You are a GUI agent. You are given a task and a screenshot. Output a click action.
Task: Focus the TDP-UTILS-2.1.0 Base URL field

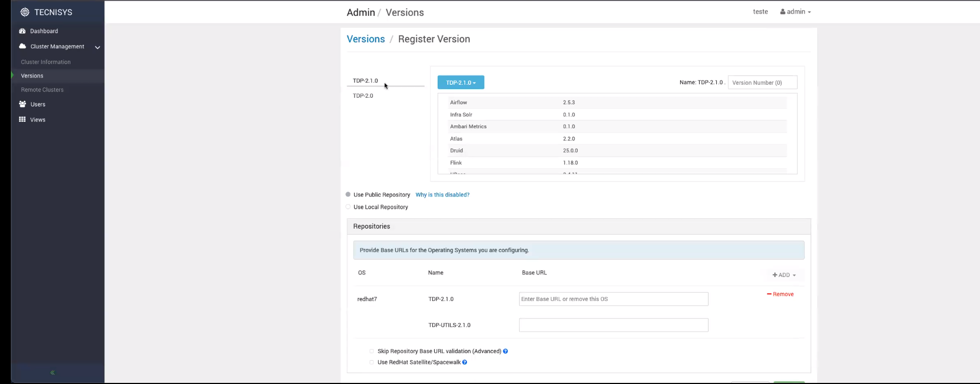614,325
